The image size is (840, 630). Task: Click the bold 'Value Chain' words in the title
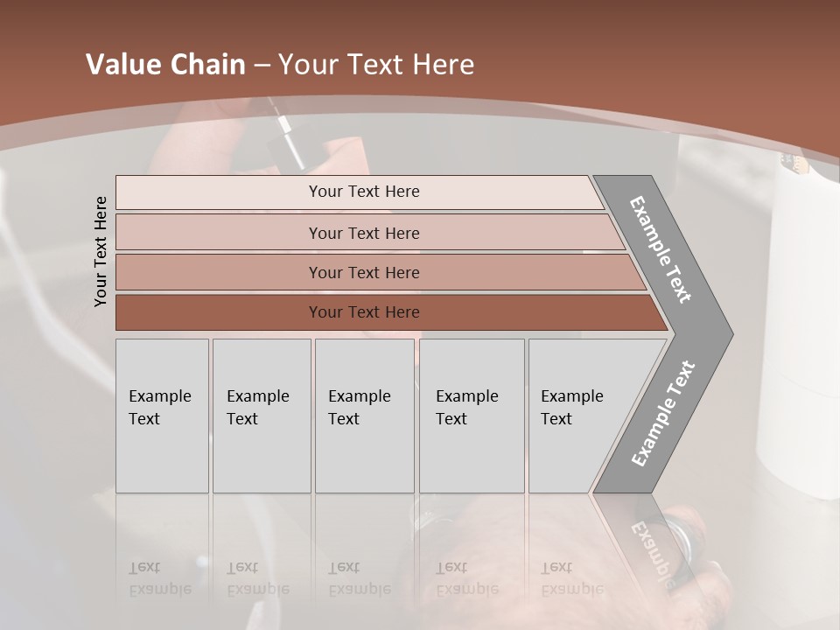click(x=165, y=64)
